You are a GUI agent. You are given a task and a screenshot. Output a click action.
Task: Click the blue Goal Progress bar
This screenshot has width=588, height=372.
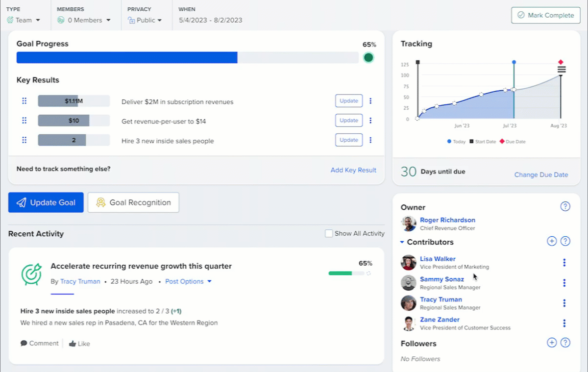coord(127,58)
